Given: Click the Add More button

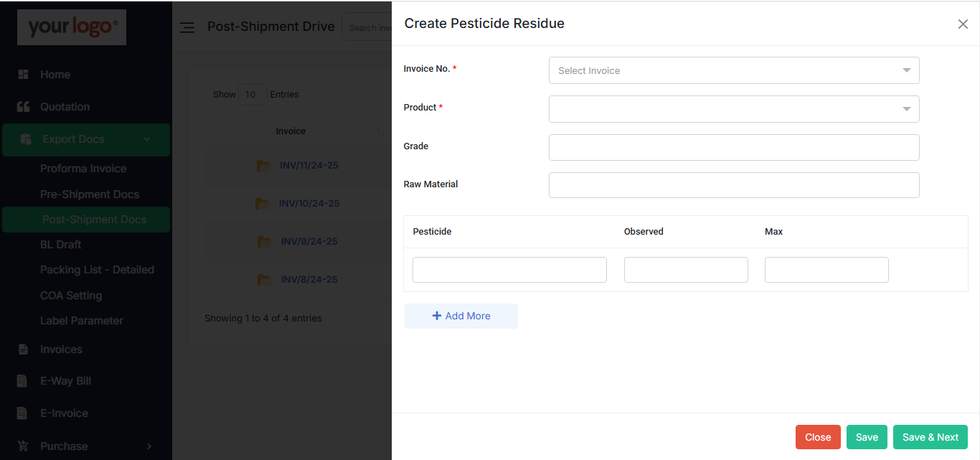Looking at the screenshot, I should click(x=461, y=316).
